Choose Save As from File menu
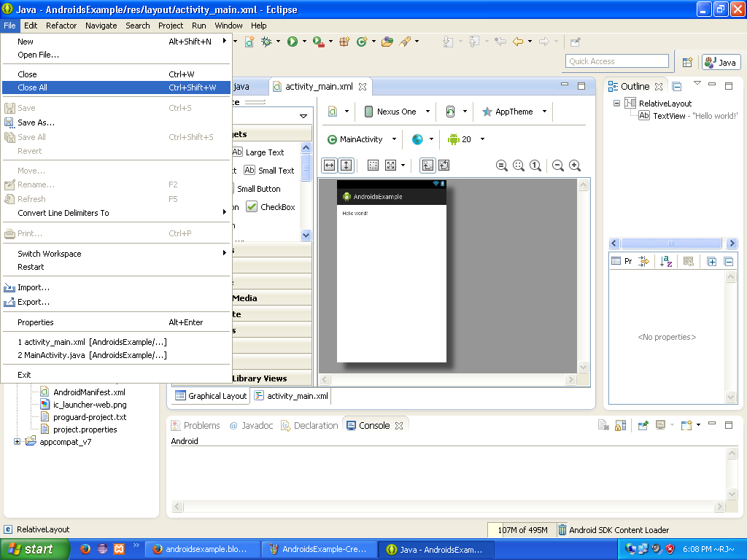747x560 pixels. click(116, 122)
